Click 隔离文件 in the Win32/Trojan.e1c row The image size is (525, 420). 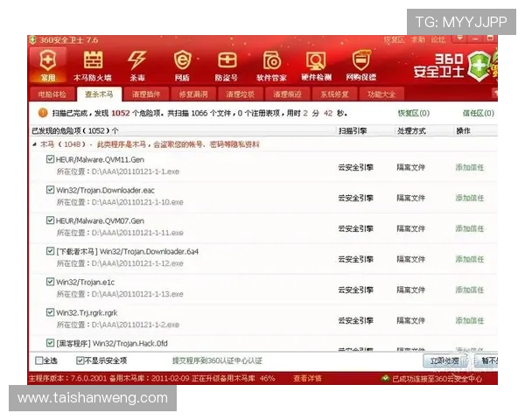(x=411, y=290)
